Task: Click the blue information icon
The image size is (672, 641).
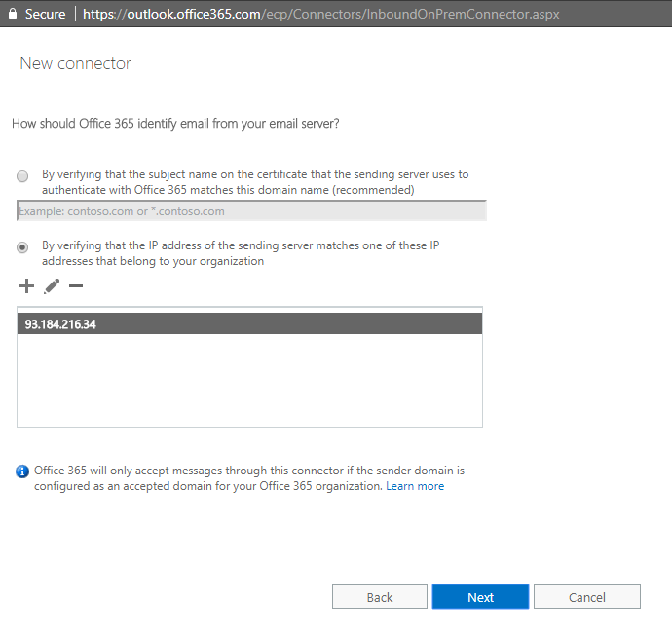Action: 22,471
